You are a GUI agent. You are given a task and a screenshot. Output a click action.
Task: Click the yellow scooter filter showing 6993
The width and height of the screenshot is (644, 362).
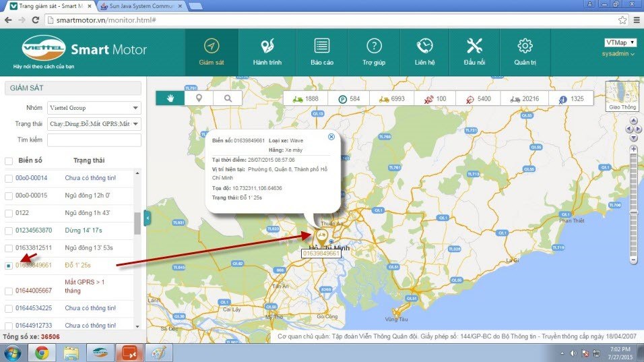point(392,99)
